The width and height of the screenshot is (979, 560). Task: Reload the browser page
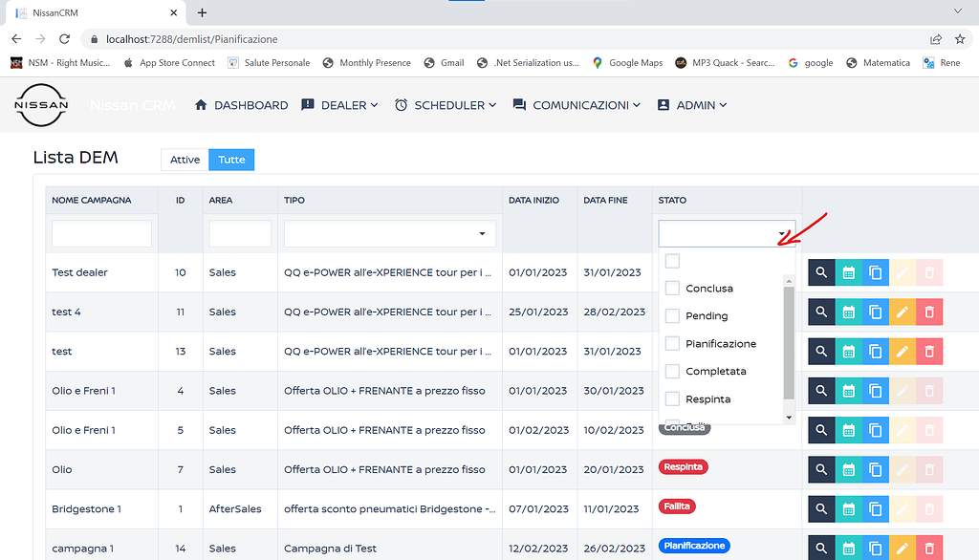[64, 39]
